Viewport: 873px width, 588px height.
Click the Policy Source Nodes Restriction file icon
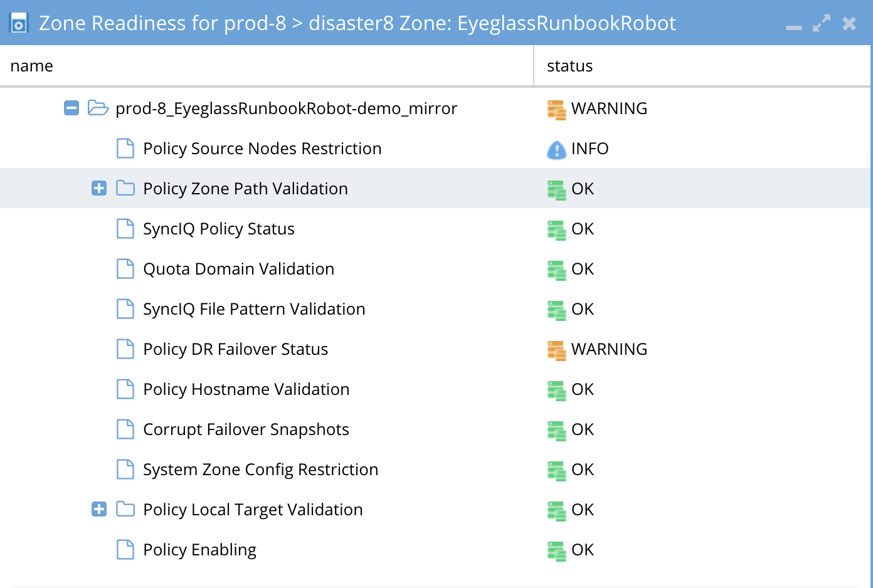(x=125, y=149)
